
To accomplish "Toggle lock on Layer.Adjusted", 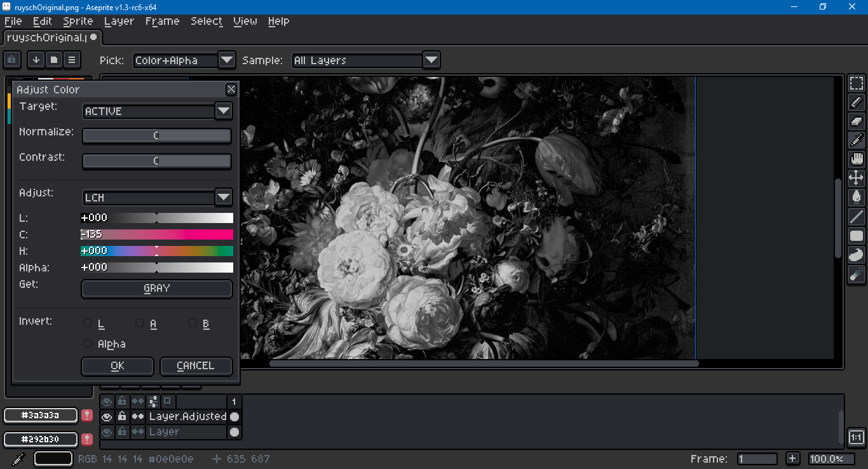I will coord(122,417).
